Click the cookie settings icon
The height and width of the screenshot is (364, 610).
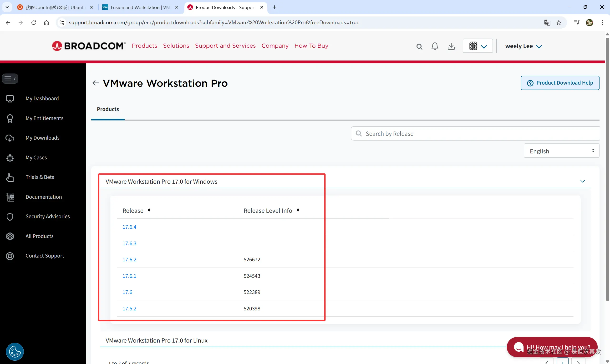[x=15, y=352]
